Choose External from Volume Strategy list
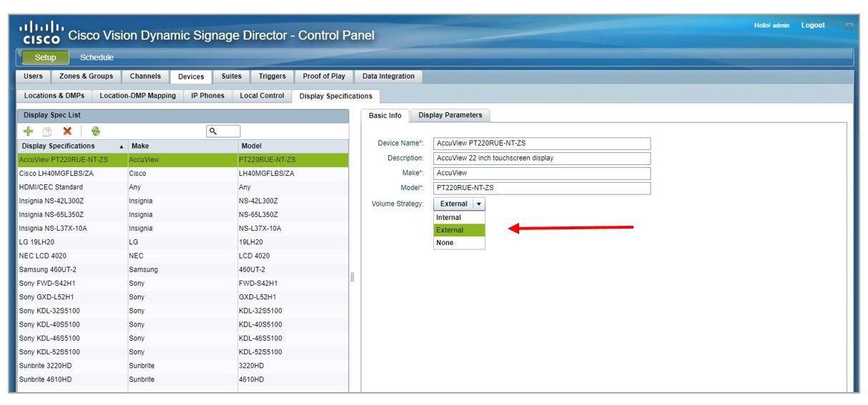The height and width of the screenshot is (405, 868). coord(459,230)
